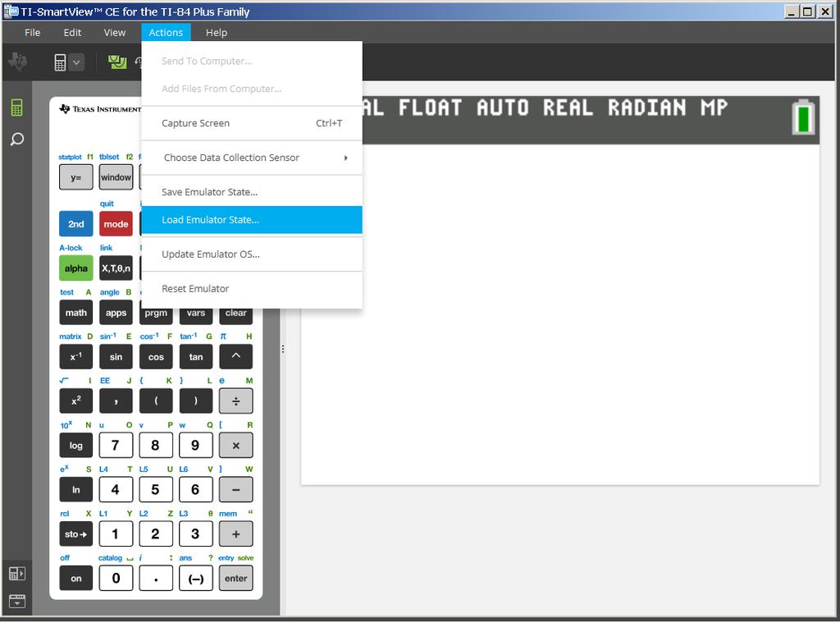
Task: Click the window calculator key
Action: pyautogui.click(x=116, y=177)
